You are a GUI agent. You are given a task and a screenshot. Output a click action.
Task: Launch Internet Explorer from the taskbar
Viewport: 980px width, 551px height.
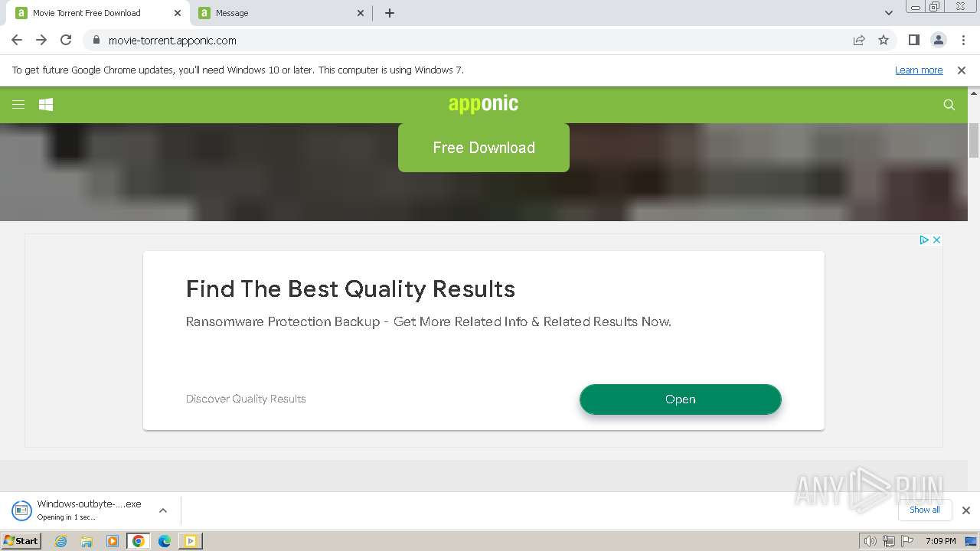(61, 541)
